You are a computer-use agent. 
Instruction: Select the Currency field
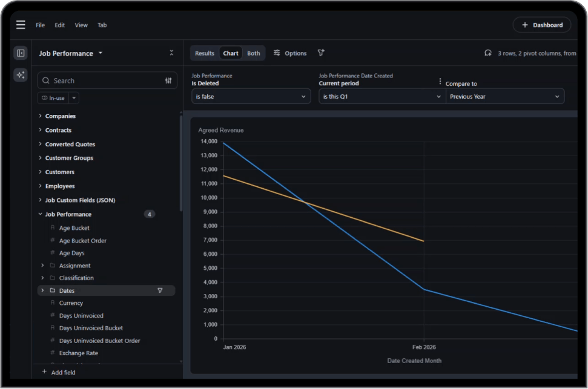(71, 303)
